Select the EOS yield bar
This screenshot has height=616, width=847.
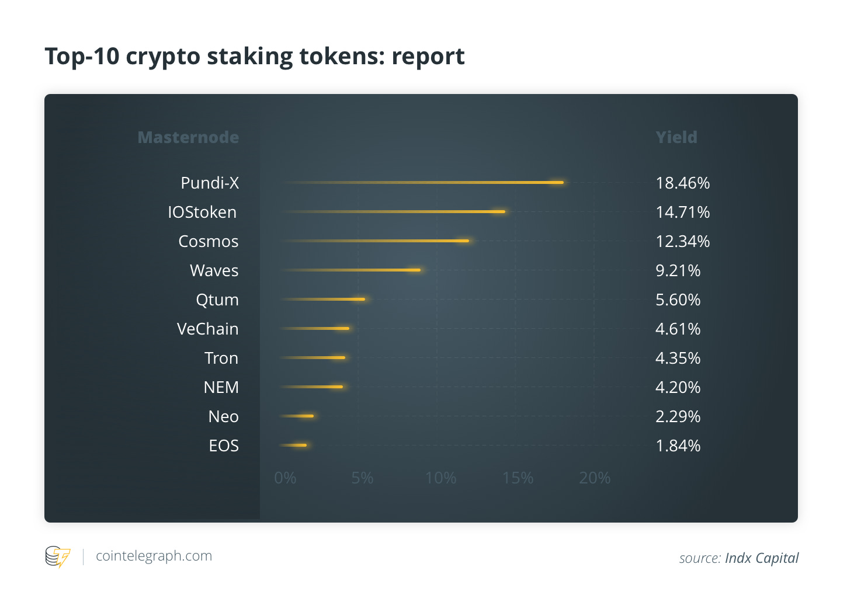[x=294, y=445]
